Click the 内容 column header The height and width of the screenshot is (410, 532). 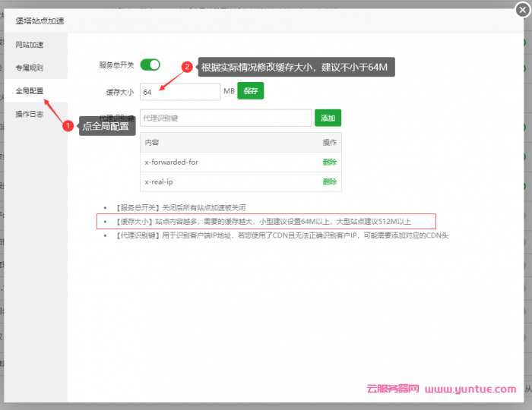click(x=152, y=143)
